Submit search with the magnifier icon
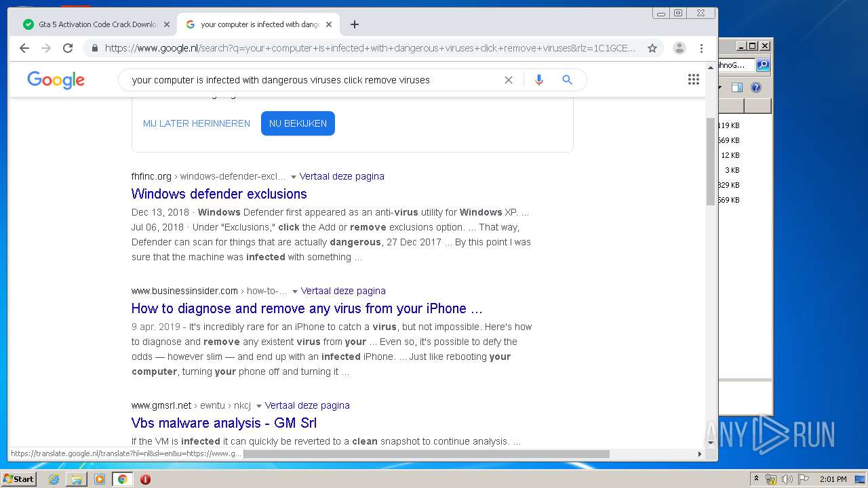Viewport: 868px width, 488px height. [568, 80]
